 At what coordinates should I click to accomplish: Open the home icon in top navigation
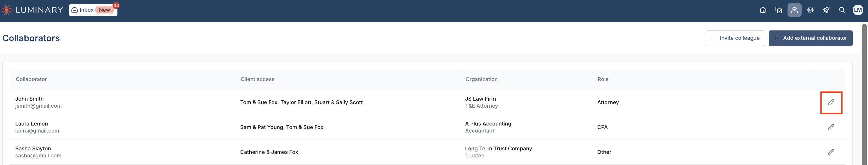click(763, 10)
